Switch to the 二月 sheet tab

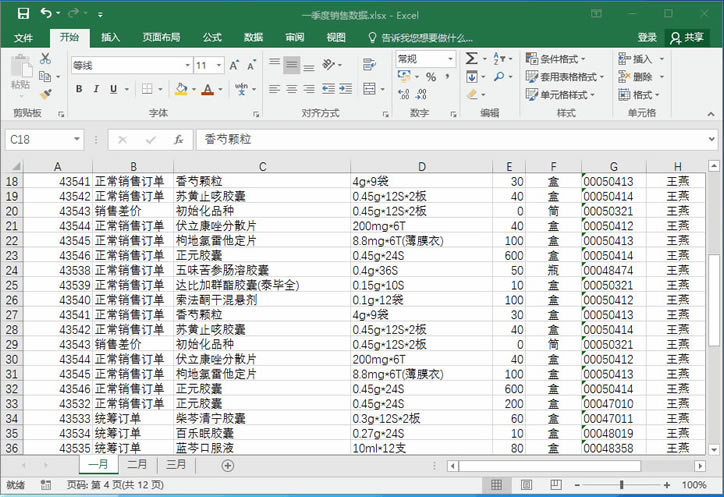click(x=137, y=465)
